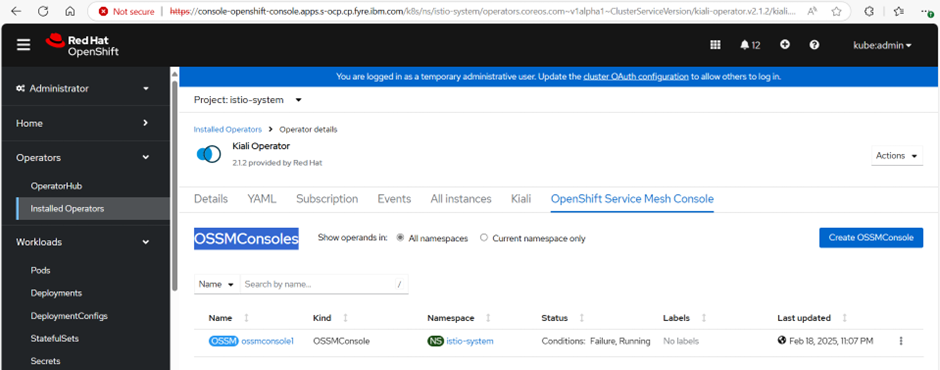
Task: Open the application launcher grid icon
Action: tap(715, 45)
